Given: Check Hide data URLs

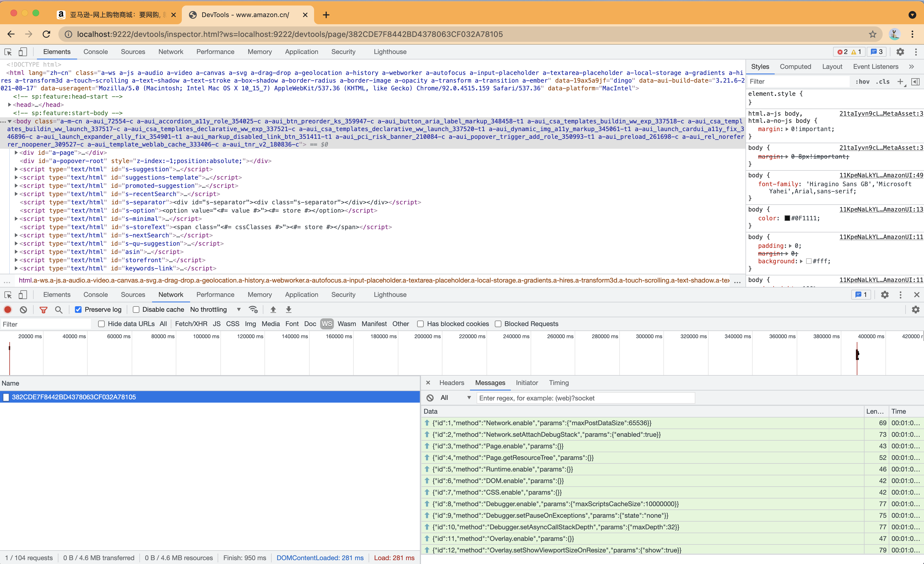Looking at the screenshot, I should 101,324.
